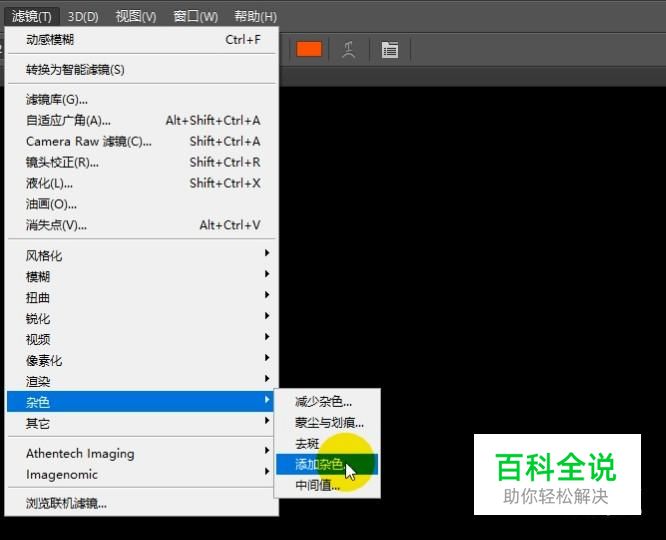Viewport: 666px width, 540px height.
Task: Open the 窗口(W) menu
Action: click(x=195, y=16)
